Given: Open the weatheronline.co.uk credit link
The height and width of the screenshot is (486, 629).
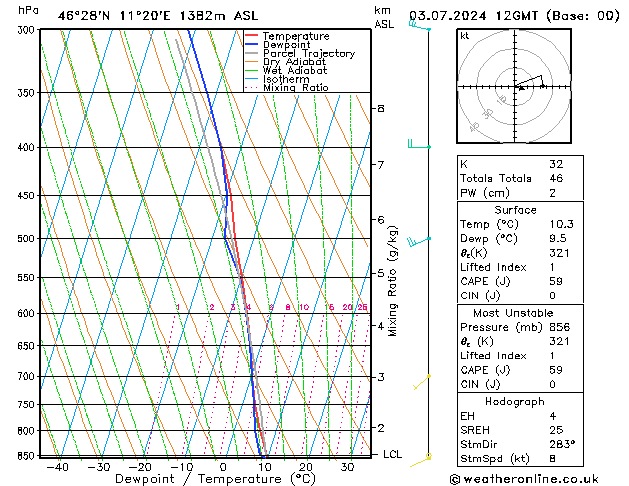Looking at the screenshot, I should click(x=524, y=479).
